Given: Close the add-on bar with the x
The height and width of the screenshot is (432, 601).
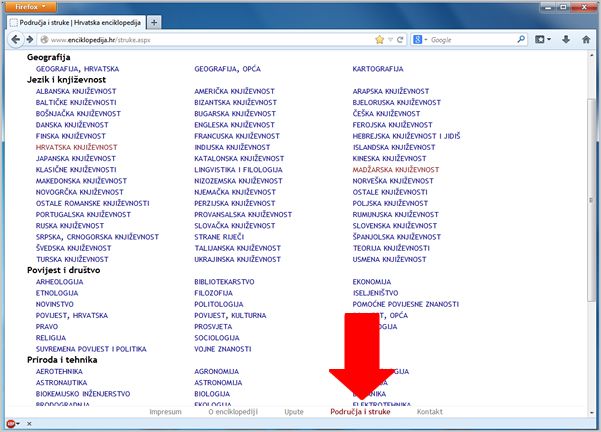Looking at the screenshot, I should (x=28, y=425).
